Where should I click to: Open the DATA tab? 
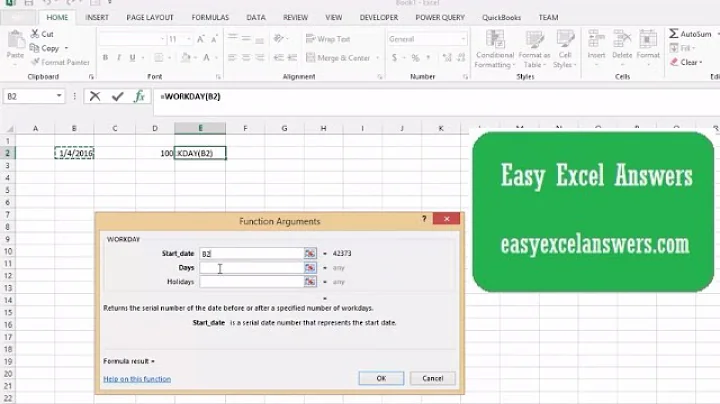[x=256, y=17]
